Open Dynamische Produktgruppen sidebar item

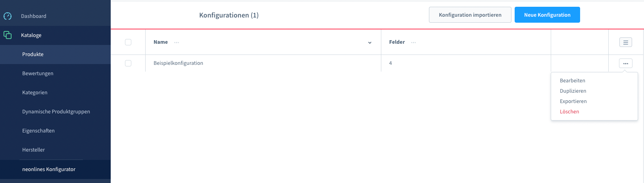click(56, 111)
